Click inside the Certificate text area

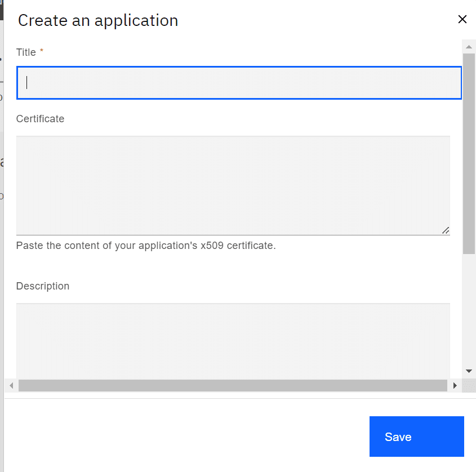click(233, 185)
